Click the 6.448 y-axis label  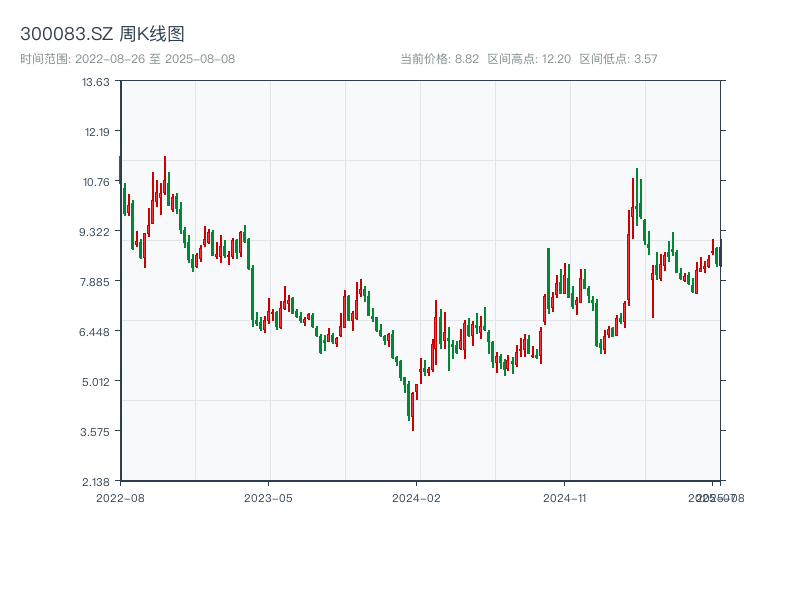[x=96, y=332]
